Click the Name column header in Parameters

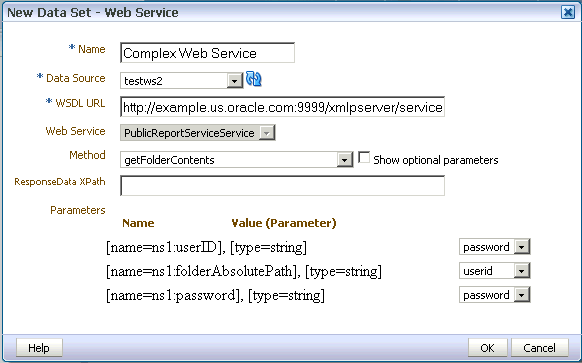pos(138,223)
